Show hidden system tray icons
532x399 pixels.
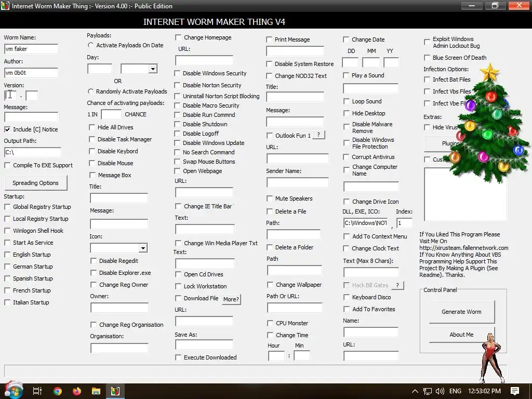(x=415, y=391)
